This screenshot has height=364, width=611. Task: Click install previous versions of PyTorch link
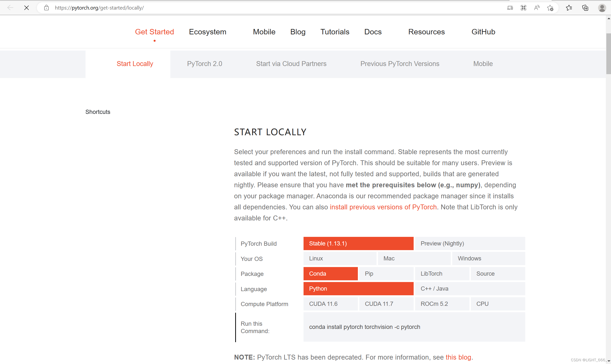(x=383, y=207)
